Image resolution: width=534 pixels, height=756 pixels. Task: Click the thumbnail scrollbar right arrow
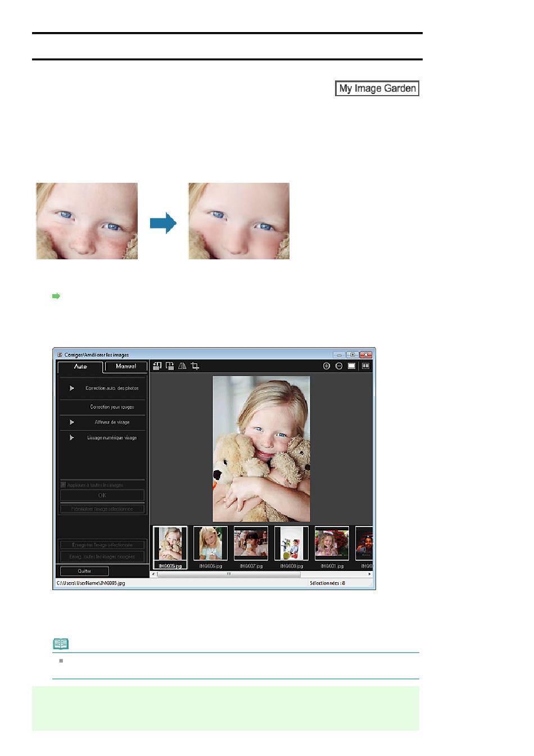point(370,574)
